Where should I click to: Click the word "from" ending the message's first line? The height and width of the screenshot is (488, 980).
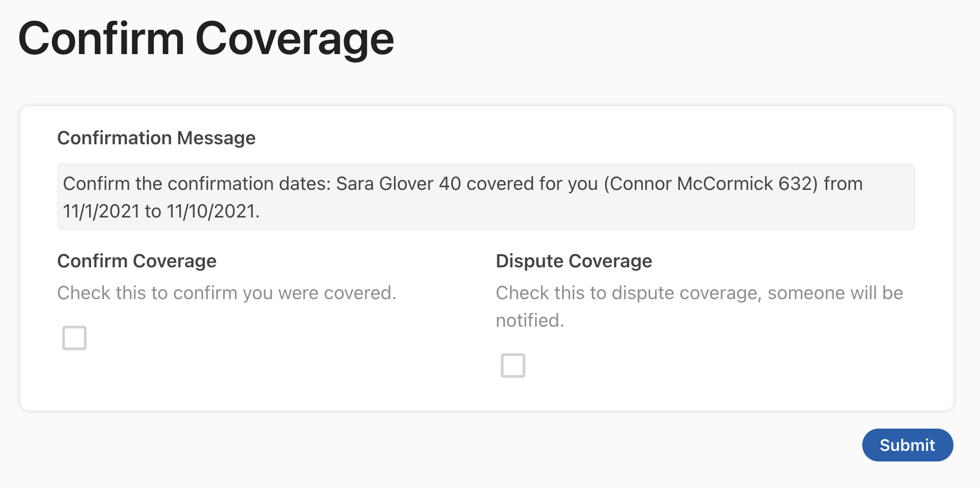tap(843, 184)
